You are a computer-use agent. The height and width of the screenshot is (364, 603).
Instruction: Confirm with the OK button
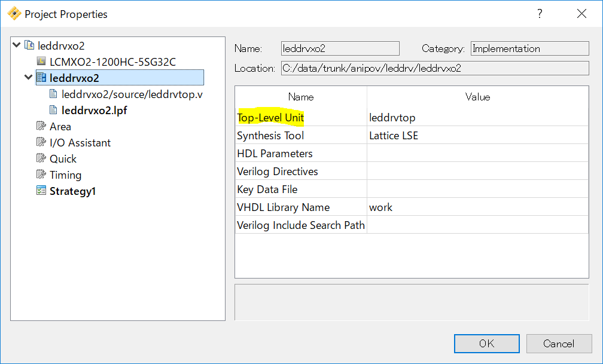click(x=486, y=343)
